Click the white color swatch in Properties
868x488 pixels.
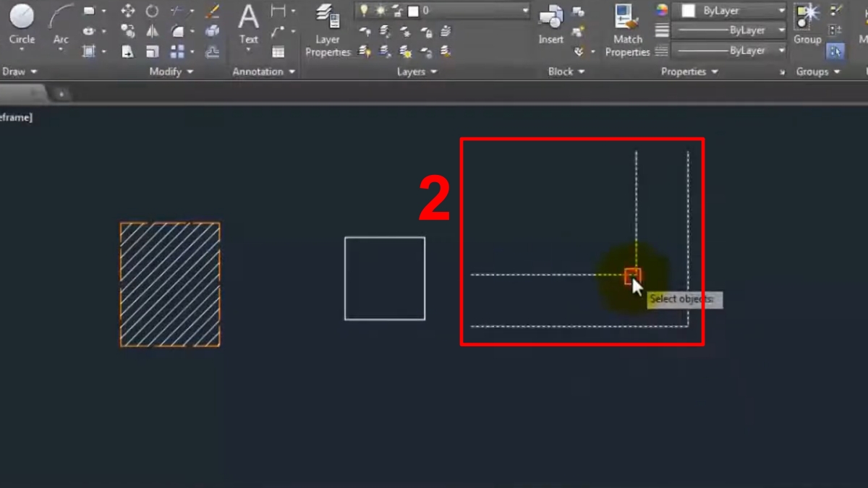click(689, 11)
